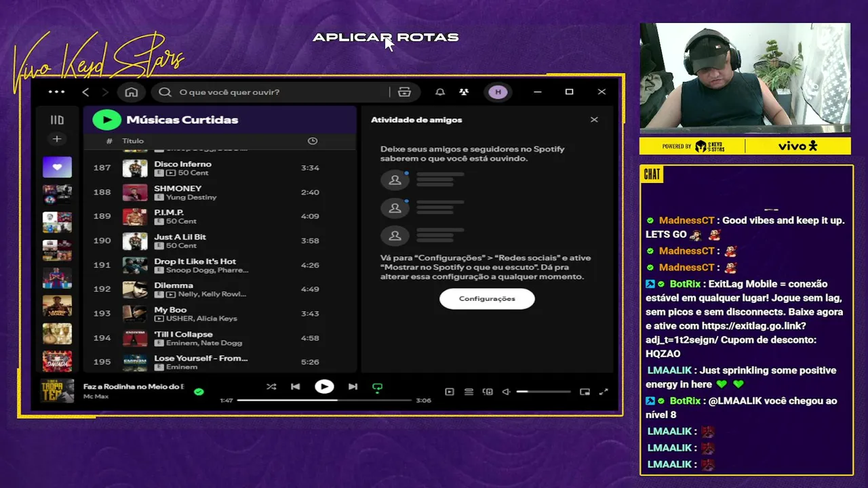The width and height of the screenshot is (868, 488).
Task: Select the P.I.M.P. song row
Action: 219,217
